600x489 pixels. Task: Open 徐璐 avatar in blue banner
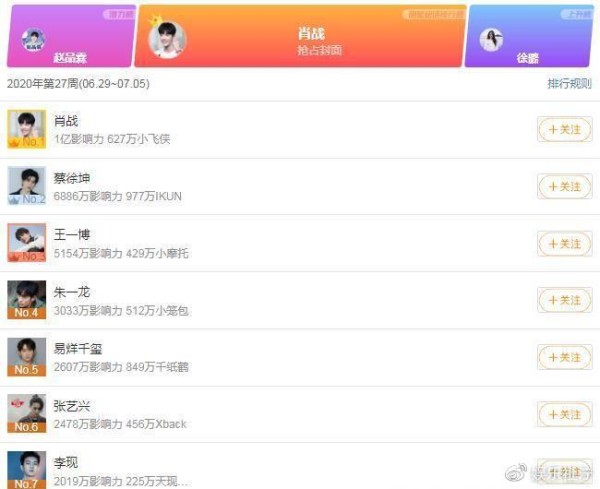491,40
